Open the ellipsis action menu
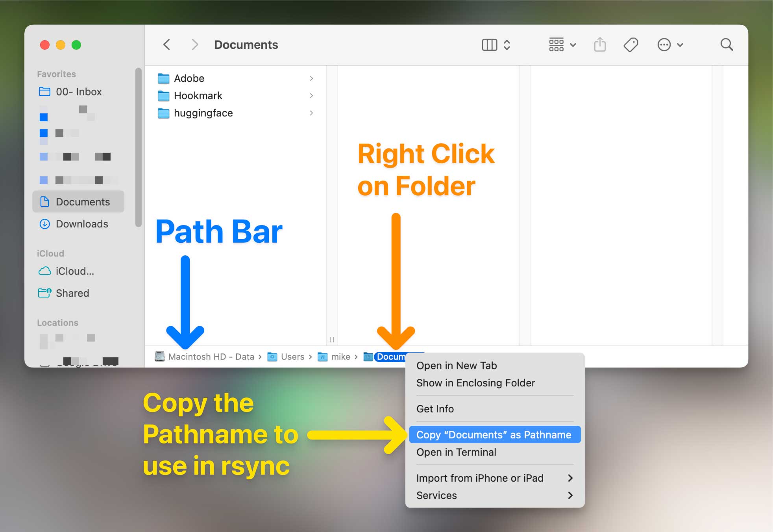Viewport: 773px width, 532px height. click(670, 45)
